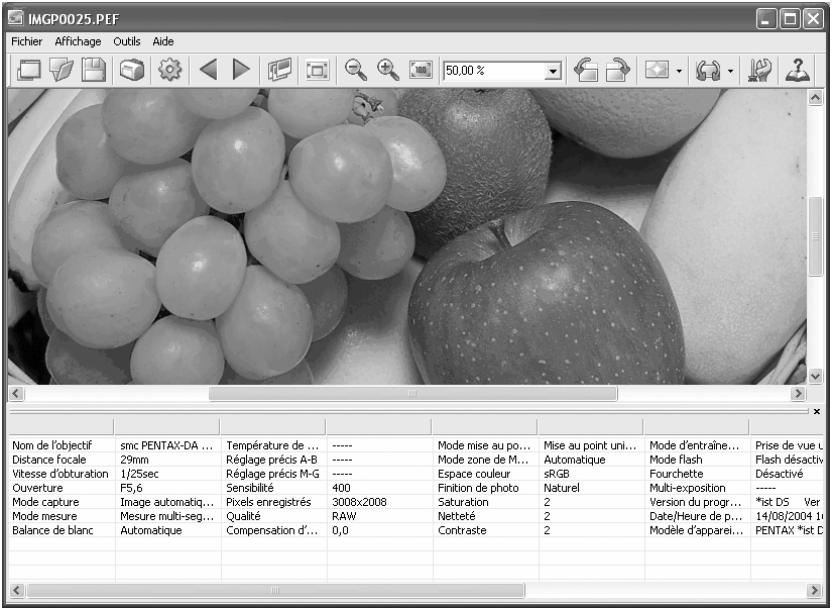Select the "Contraste" label
This screenshot has height=609, width=832.
pyautogui.click(x=462, y=530)
